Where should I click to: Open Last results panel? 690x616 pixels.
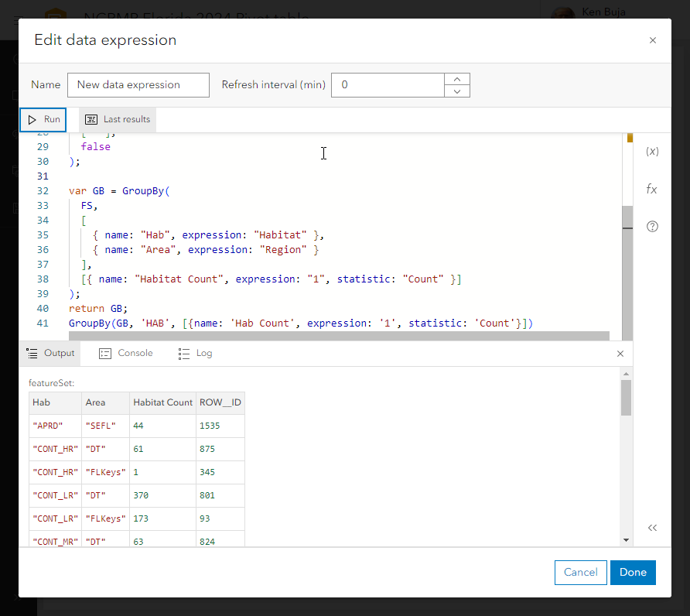[118, 120]
